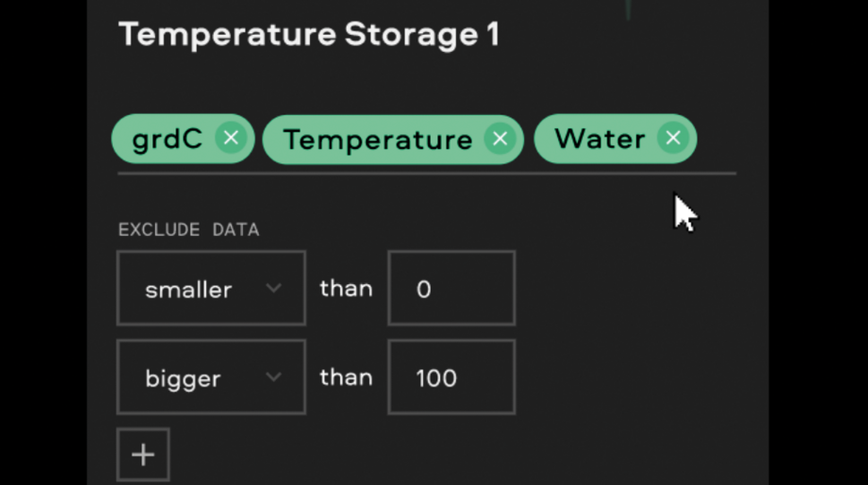Add a new exclude data rule

point(142,455)
